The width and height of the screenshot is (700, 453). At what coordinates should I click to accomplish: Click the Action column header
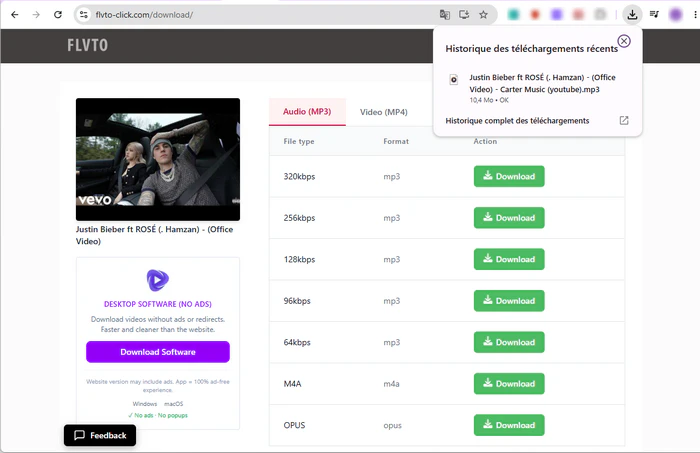pos(485,141)
